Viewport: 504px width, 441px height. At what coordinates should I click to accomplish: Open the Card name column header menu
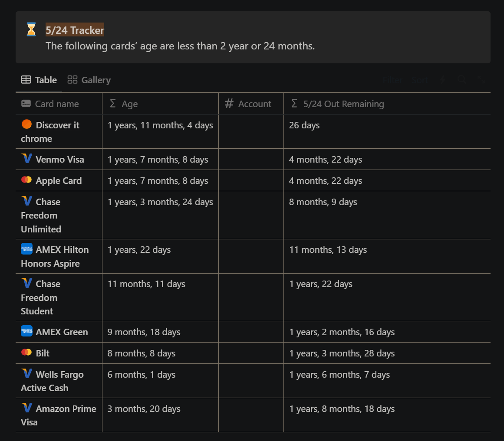click(x=59, y=104)
